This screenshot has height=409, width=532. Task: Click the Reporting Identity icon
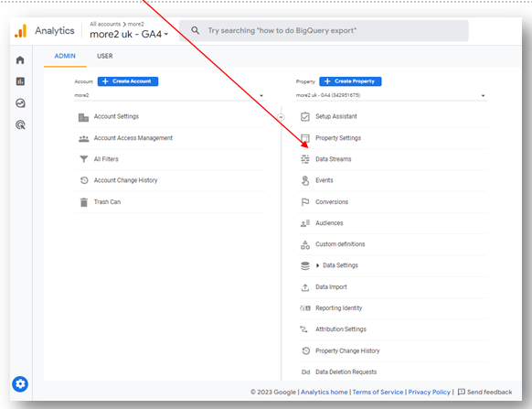[305, 308]
